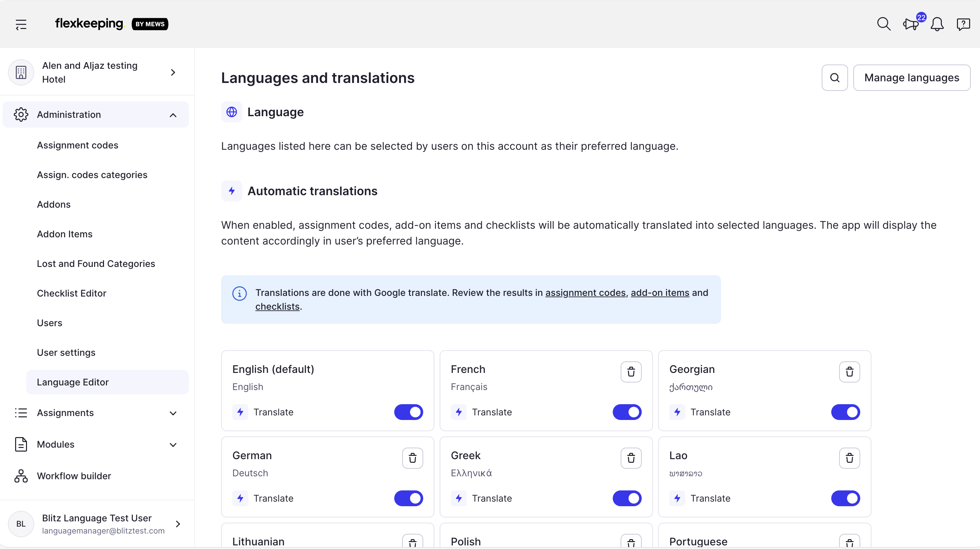This screenshot has height=549, width=980.
Task: Click the lightning icon beside Automatic translations
Action: pos(232,191)
